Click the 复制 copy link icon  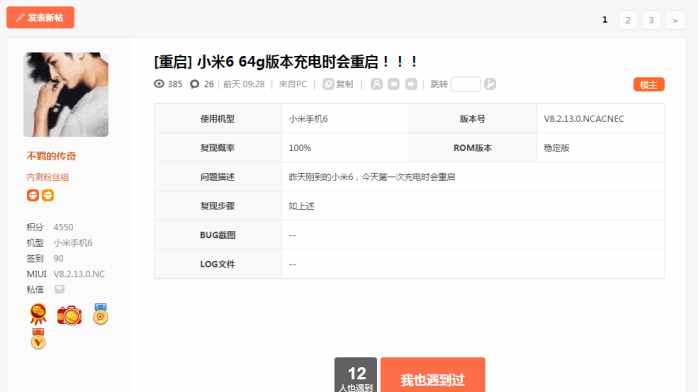pos(328,84)
